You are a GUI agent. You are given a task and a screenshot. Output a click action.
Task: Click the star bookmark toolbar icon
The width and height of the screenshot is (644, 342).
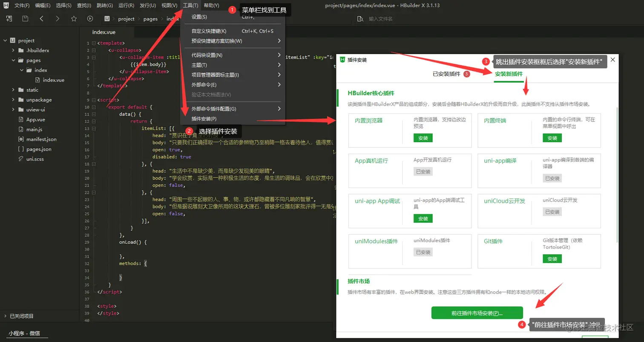pyautogui.click(x=74, y=19)
